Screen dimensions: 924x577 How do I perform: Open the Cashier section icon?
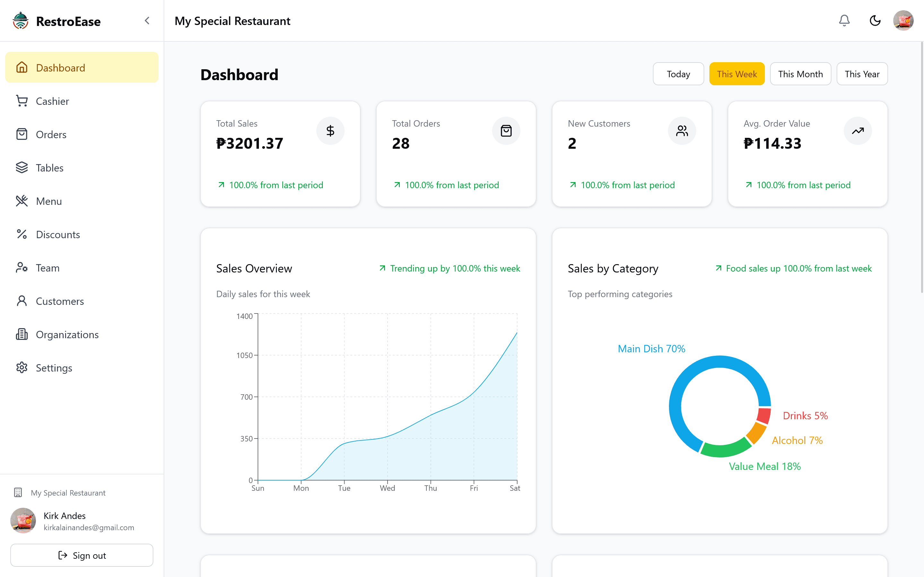[22, 100]
